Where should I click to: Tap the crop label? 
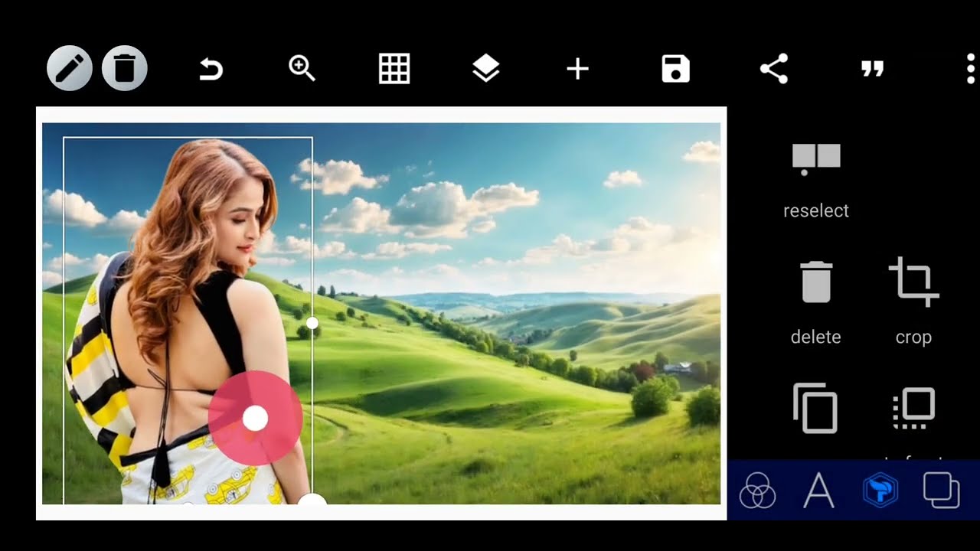(913, 337)
